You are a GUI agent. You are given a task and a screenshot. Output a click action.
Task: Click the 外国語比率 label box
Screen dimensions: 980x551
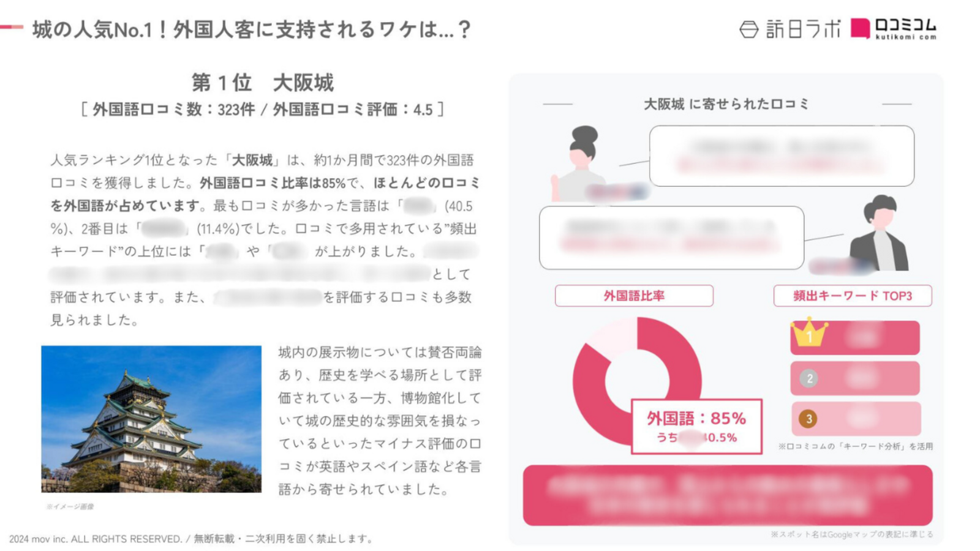pyautogui.click(x=634, y=296)
